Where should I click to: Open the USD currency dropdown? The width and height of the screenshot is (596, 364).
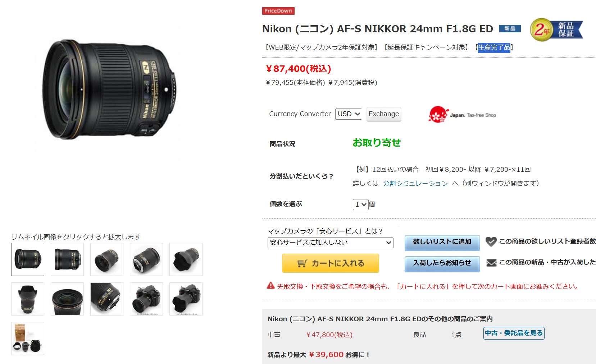[349, 114]
